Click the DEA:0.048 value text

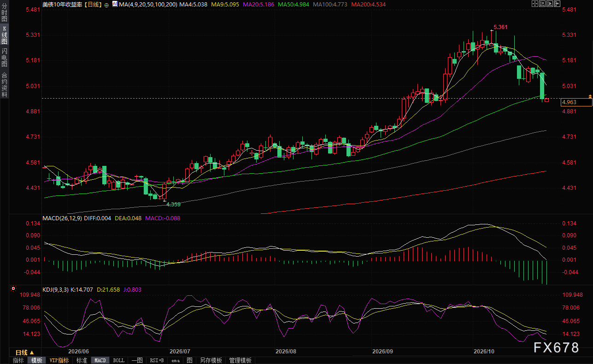coord(128,218)
